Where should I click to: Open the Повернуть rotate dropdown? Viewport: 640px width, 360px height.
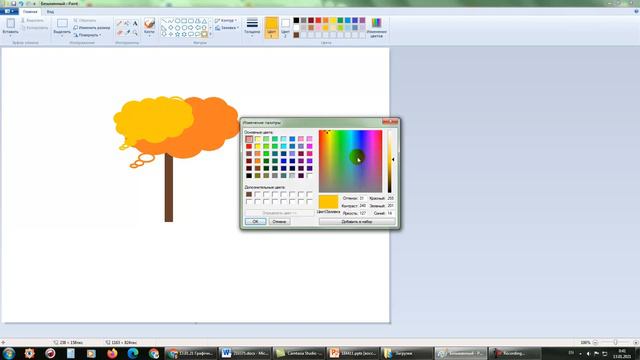[87, 35]
